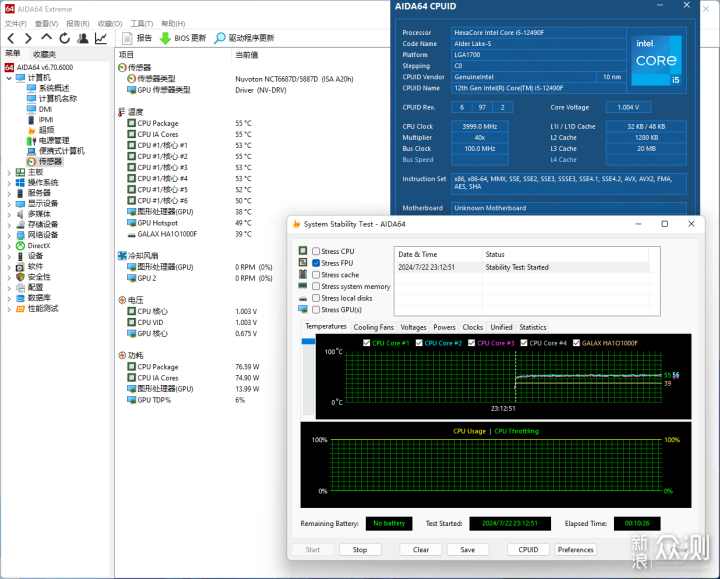Collapse the 计算机 tree node
The width and height of the screenshot is (720, 579).
pyautogui.click(x=9, y=78)
